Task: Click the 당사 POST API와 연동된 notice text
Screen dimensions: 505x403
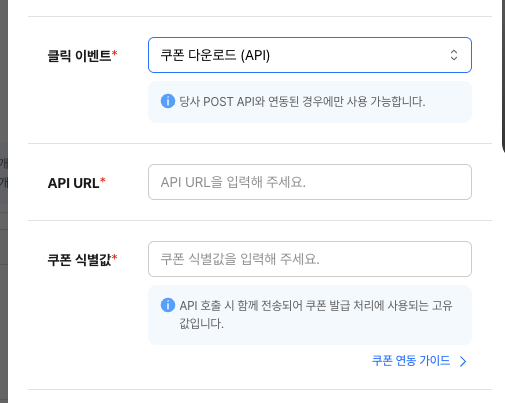Action: click(x=302, y=101)
